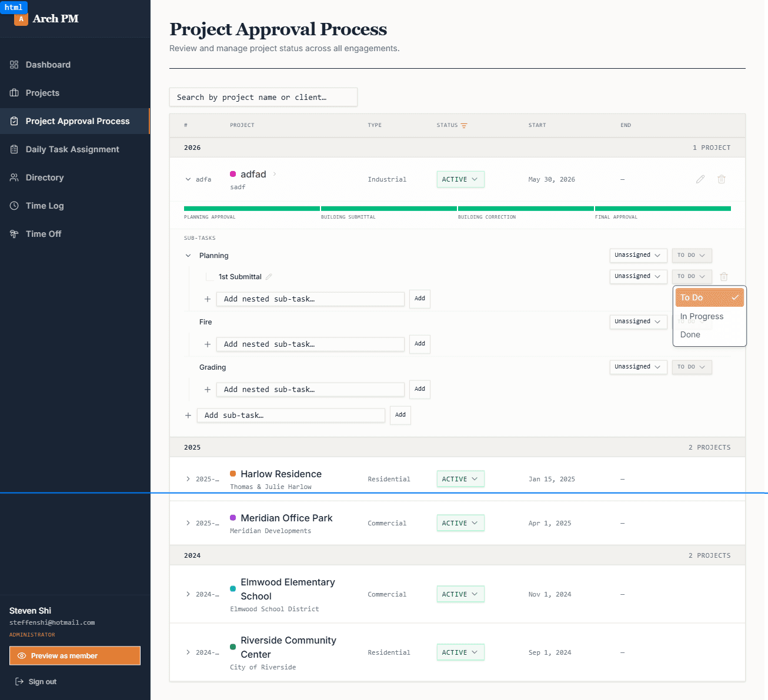Choose In Progress in the status menu

pos(710,316)
